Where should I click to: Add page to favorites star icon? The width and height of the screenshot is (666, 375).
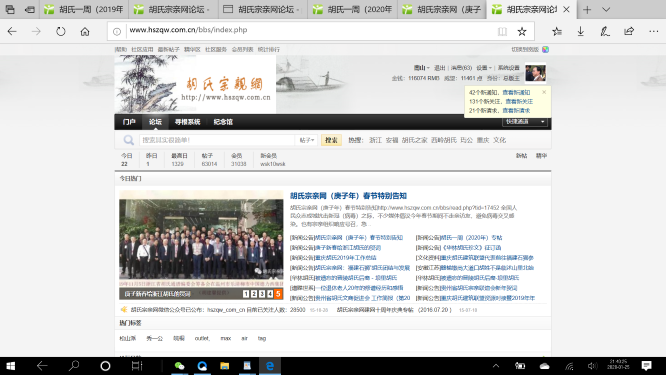pos(522,31)
